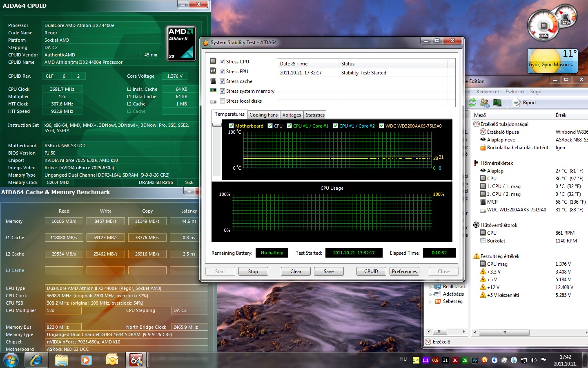
Task: Open the Súgó menu
Action: pyautogui.click(x=536, y=92)
